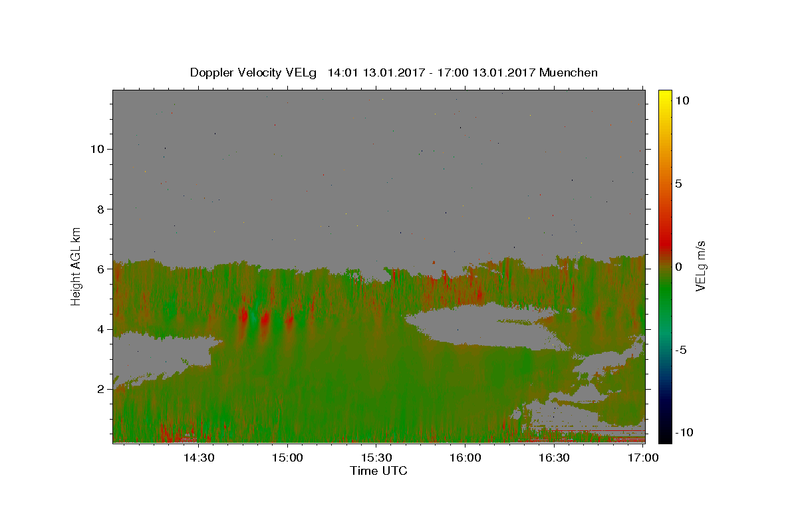Click the colorbar label 5
798x532 pixels.
678,184
